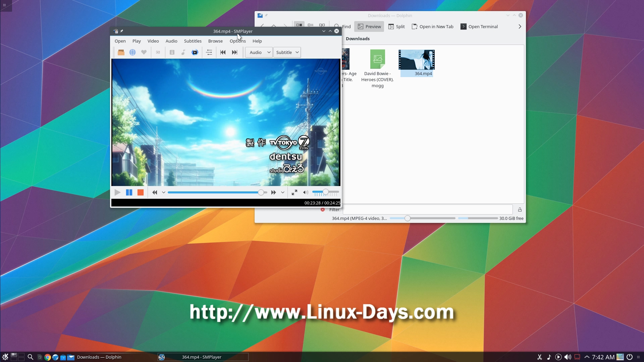This screenshot has width=644, height=362.
Task: Launch Google Chrome from the taskbar
Action: 48,357
